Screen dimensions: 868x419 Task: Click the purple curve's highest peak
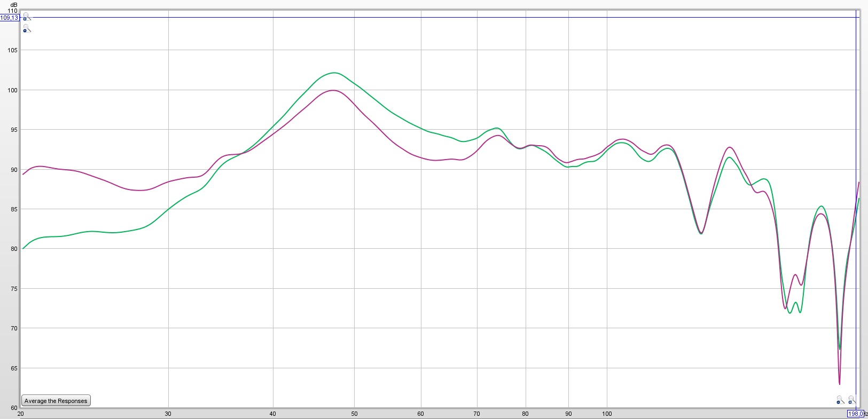coord(333,90)
